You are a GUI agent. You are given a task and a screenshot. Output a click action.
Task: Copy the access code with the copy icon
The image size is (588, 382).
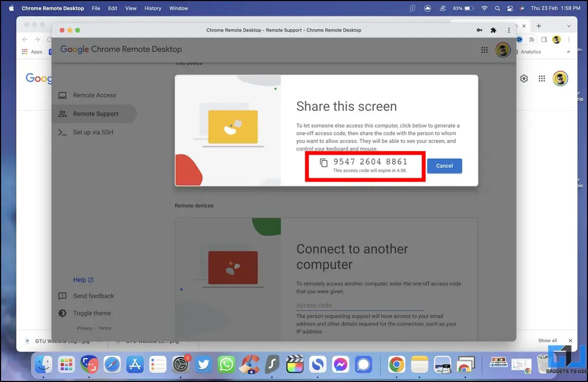coord(324,163)
